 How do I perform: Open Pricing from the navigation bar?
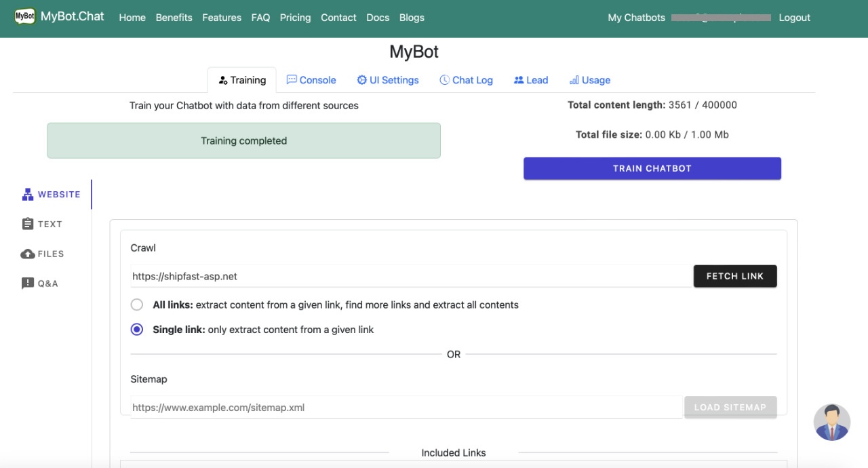coord(295,18)
